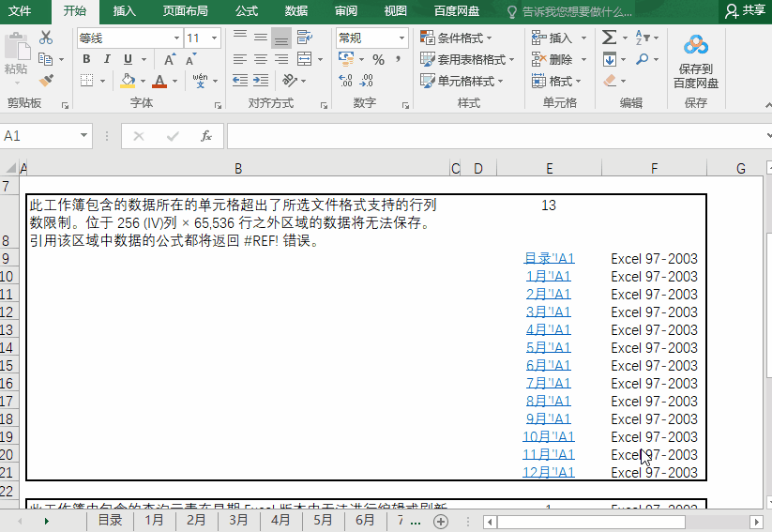Increase indent
This screenshot has width=772, height=532.
(261, 81)
